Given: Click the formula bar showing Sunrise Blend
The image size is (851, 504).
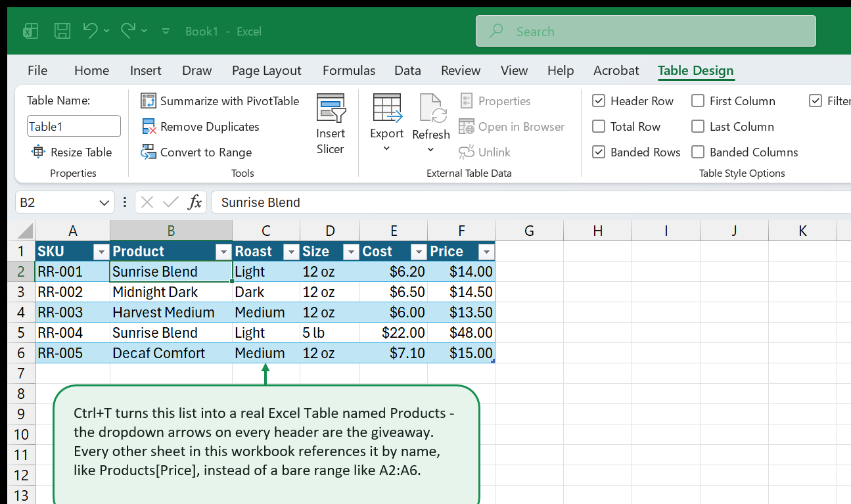Looking at the screenshot, I should (531, 202).
